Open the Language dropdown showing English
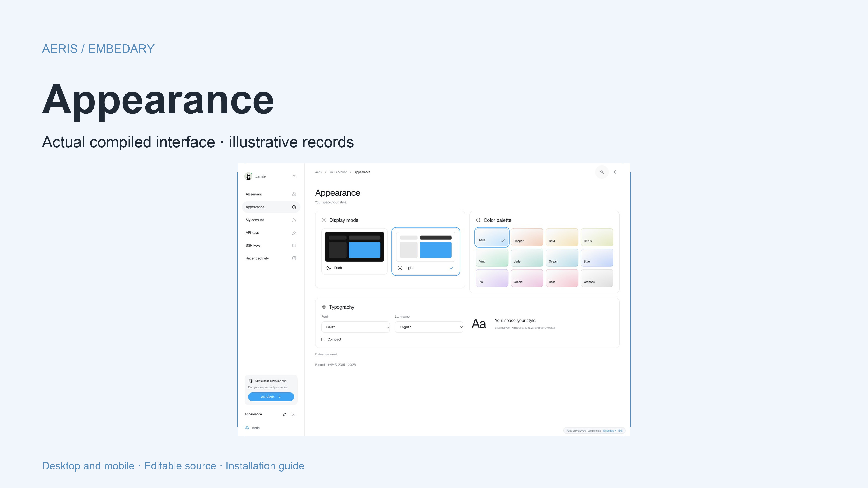The height and width of the screenshot is (488, 868). click(429, 327)
